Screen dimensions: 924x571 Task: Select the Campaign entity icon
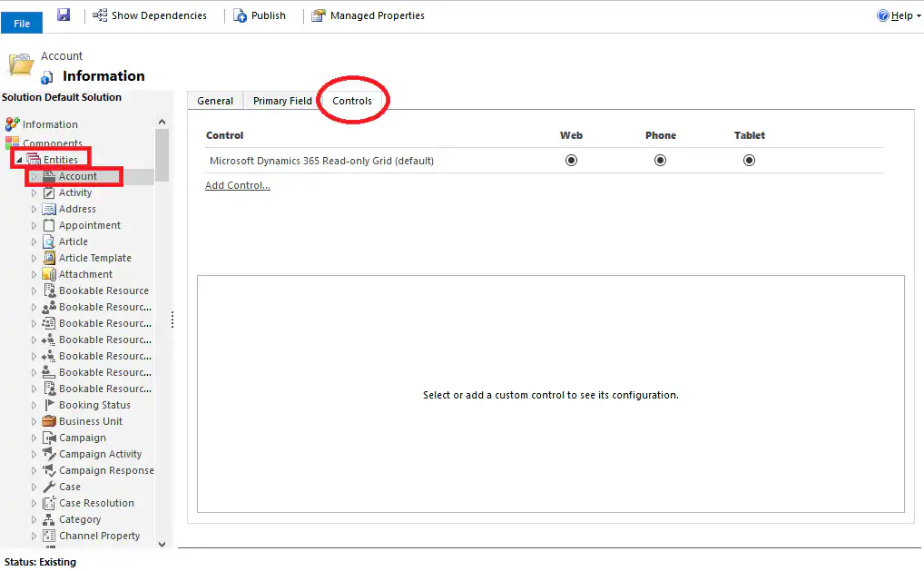click(50, 438)
